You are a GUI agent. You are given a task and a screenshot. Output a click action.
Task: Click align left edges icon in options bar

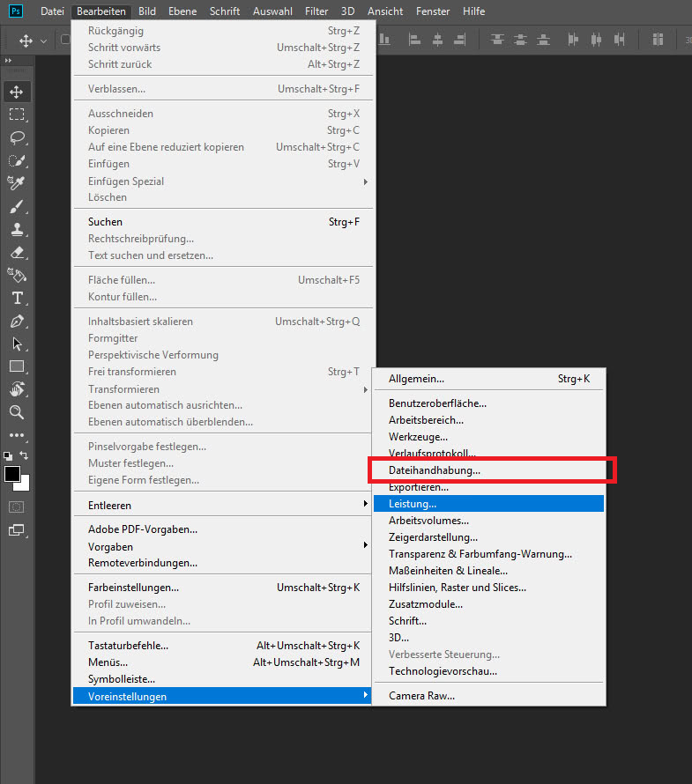414,40
